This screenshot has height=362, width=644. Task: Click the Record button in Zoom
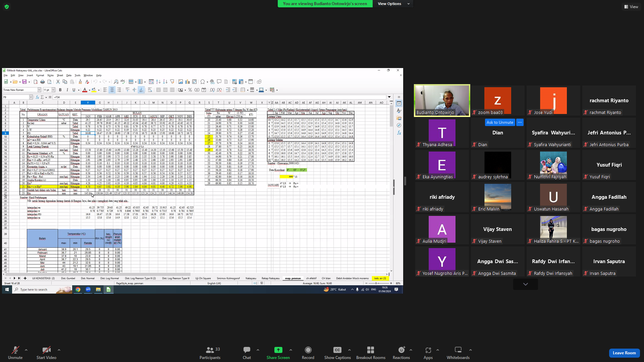click(308, 353)
